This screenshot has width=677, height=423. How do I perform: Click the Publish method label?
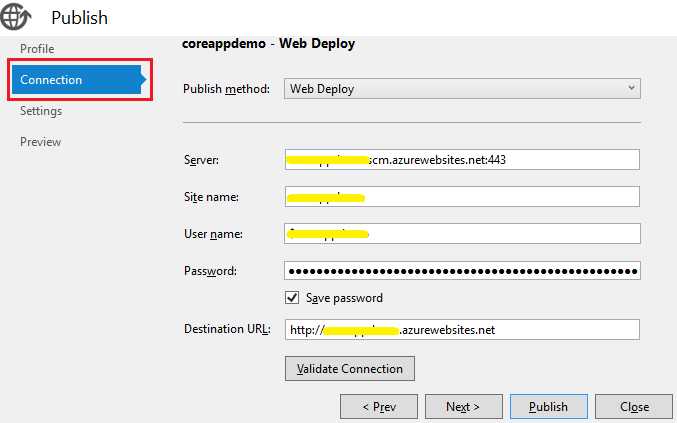tap(226, 89)
